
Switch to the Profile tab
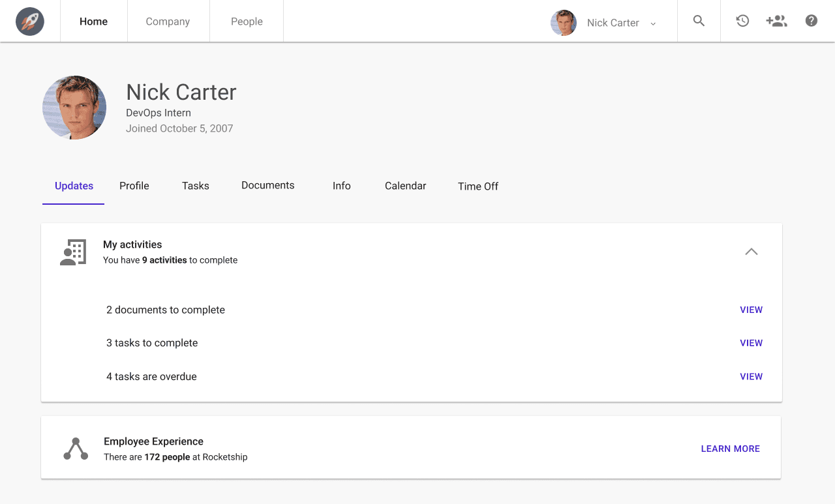pos(134,186)
